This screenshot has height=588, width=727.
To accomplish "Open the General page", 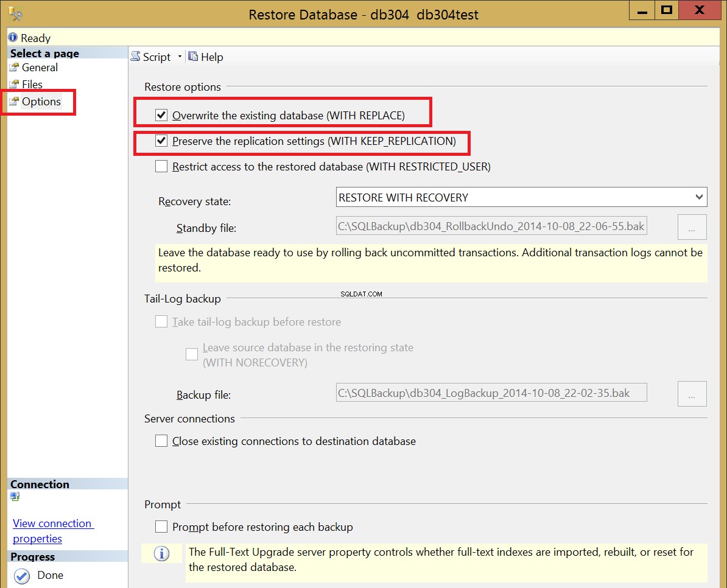I will [x=40, y=68].
